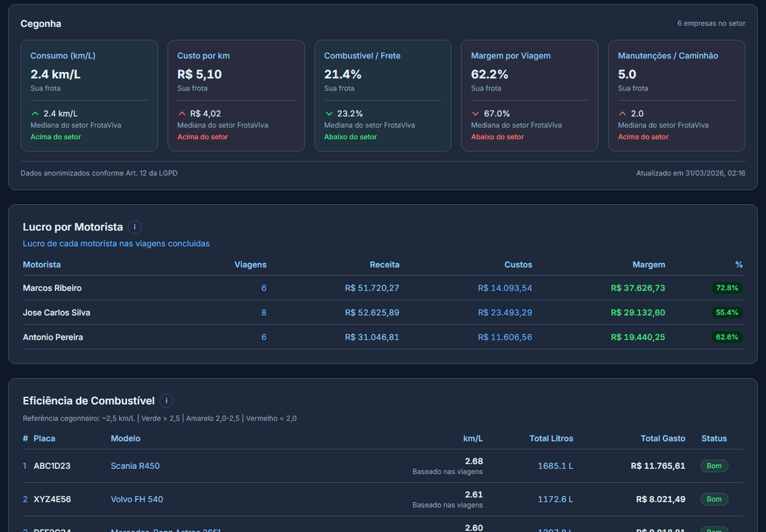This screenshot has height=532, width=766.
Task: Click the Bom badge for XYZ4E56
Action: (714, 499)
